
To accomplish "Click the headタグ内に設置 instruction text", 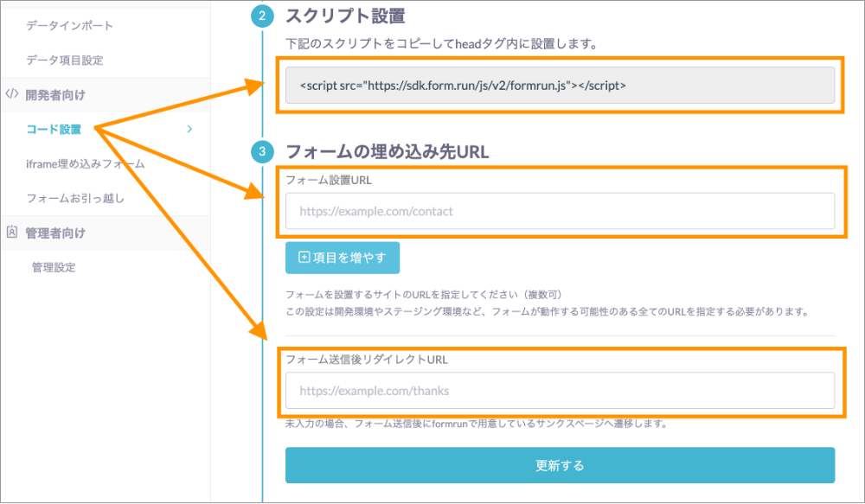I will [442, 44].
